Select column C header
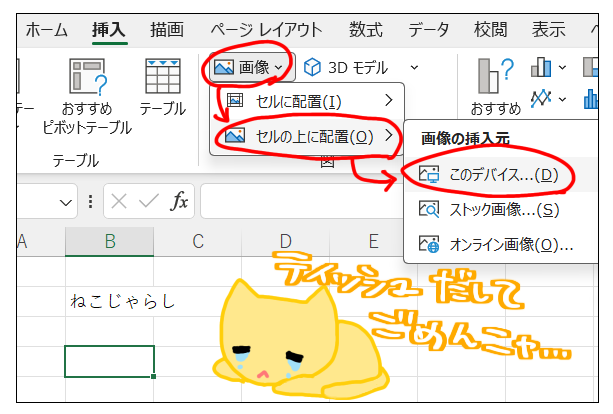Screen dimensions: 613x414 198,241
